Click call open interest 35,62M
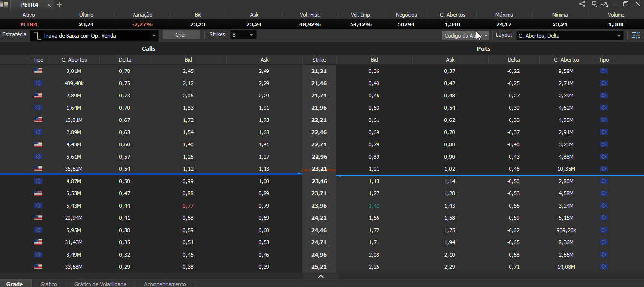 pyautogui.click(x=74, y=169)
